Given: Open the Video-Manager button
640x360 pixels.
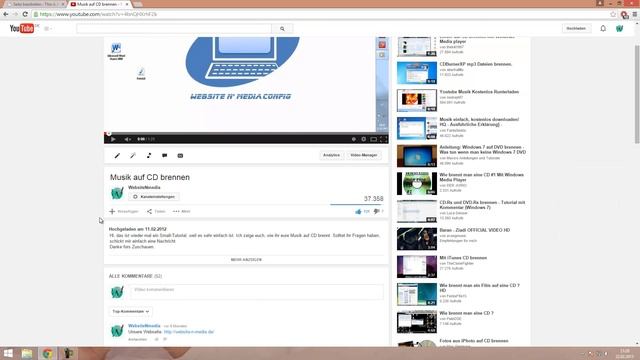Looking at the screenshot, I should (364, 155).
